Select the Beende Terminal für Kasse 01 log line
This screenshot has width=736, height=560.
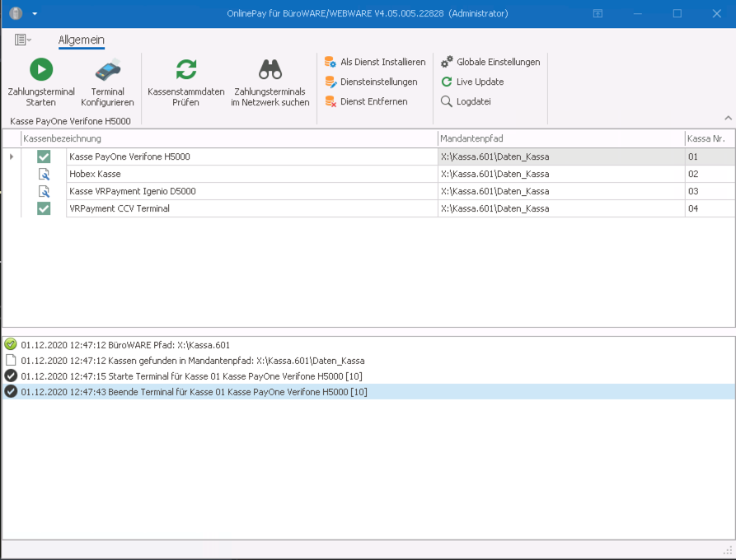pos(368,392)
